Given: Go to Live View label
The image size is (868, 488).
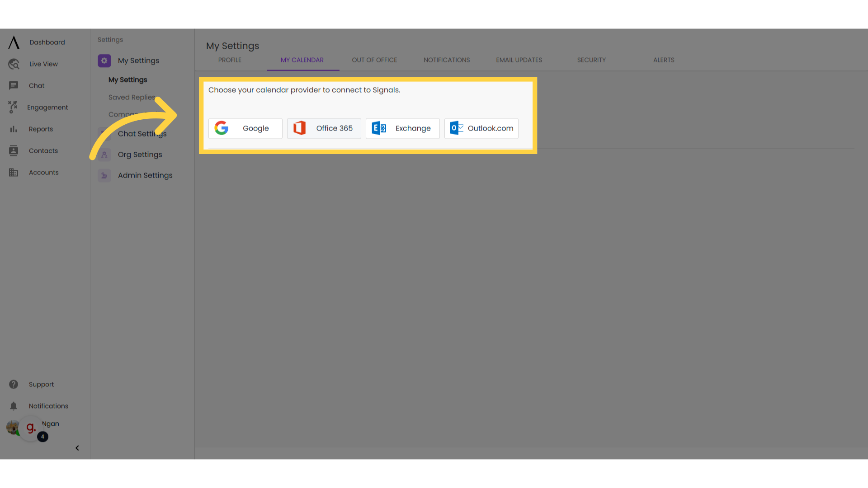Looking at the screenshot, I should coord(44,64).
